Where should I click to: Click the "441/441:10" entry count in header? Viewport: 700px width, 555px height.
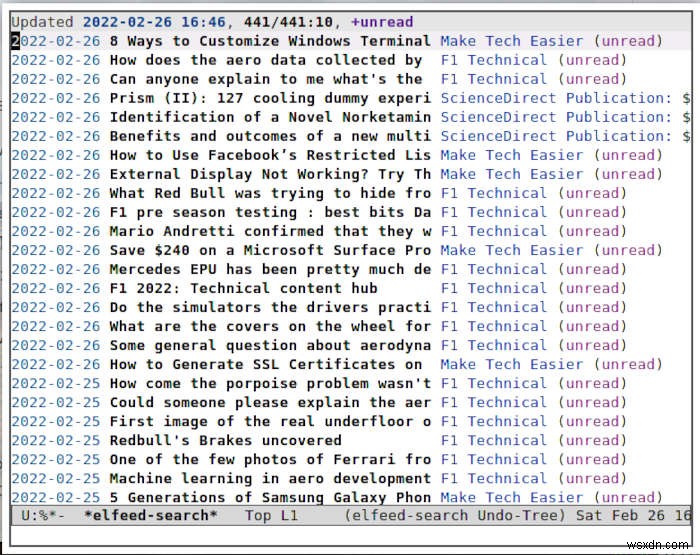pyautogui.click(x=288, y=22)
